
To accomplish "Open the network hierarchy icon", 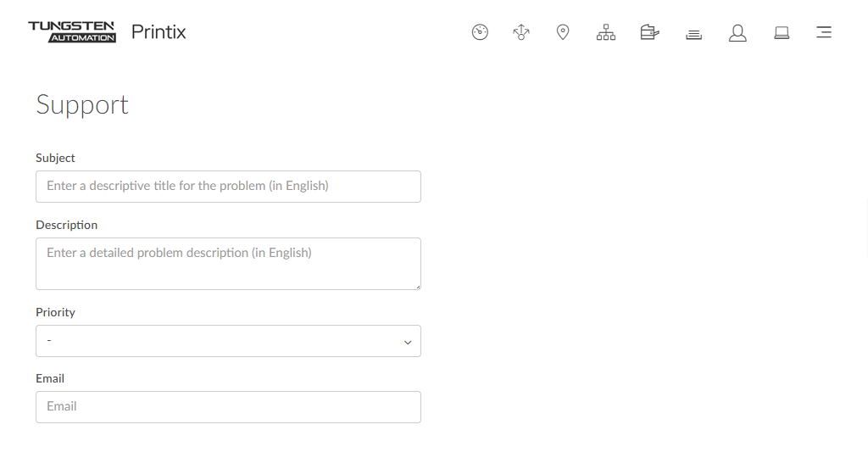I will click(x=606, y=33).
